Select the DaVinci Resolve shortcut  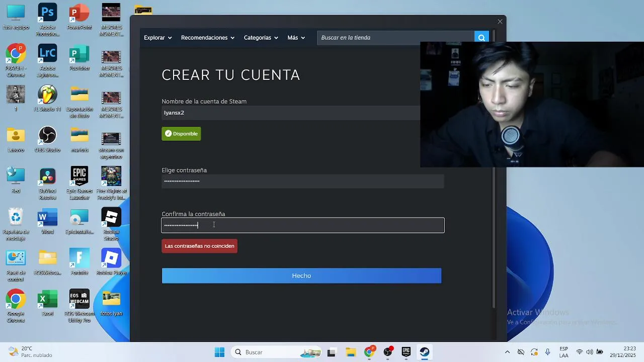pos(47,184)
